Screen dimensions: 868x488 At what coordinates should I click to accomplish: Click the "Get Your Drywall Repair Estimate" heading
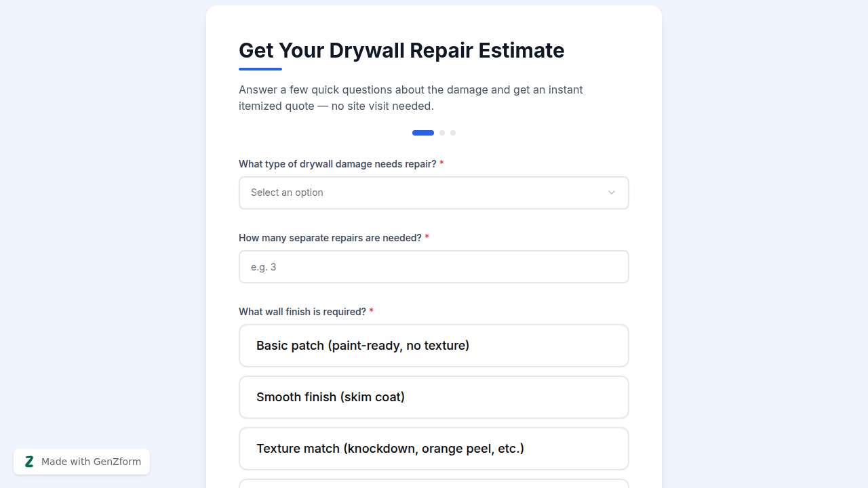tap(401, 50)
